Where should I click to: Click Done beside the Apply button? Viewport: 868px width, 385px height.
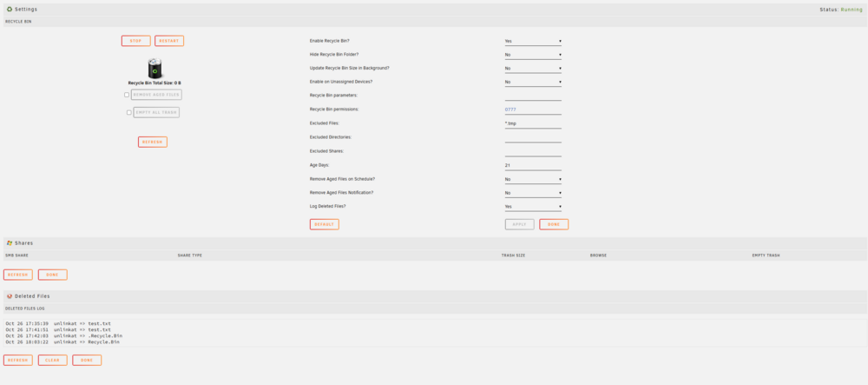pyautogui.click(x=554, y=224)
